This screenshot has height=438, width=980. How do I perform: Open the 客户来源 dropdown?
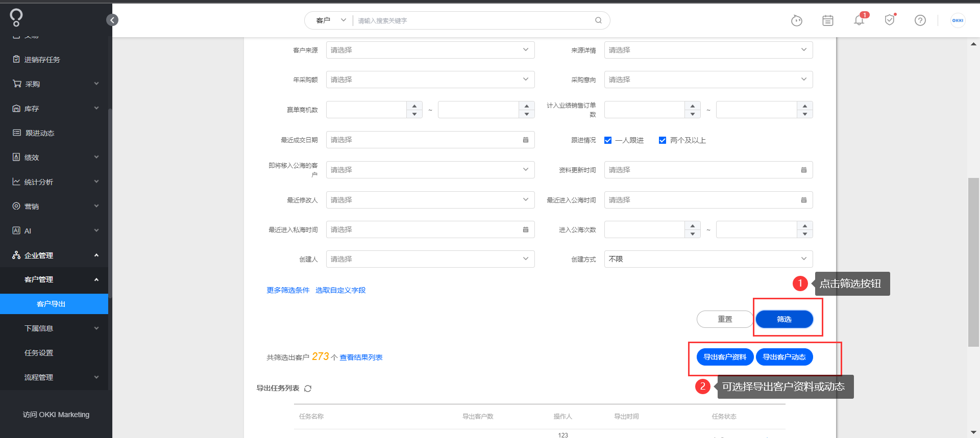[x=430, y=50]
